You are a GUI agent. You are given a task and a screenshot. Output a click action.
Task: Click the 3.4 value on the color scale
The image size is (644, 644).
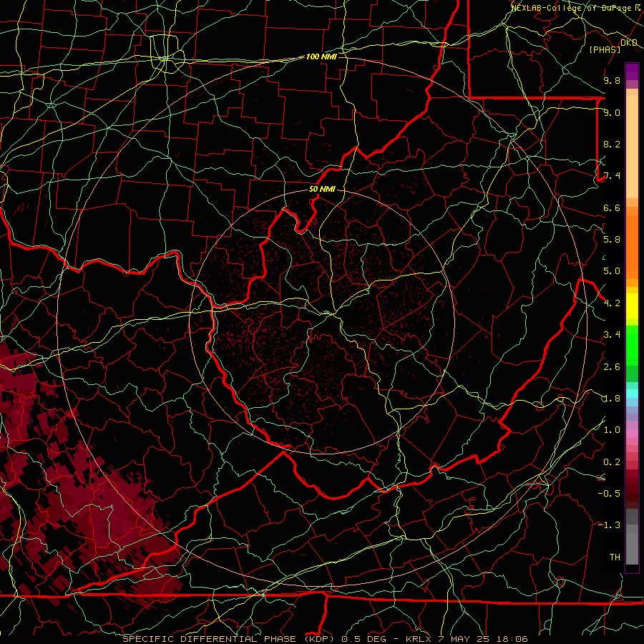pos(612,335)
